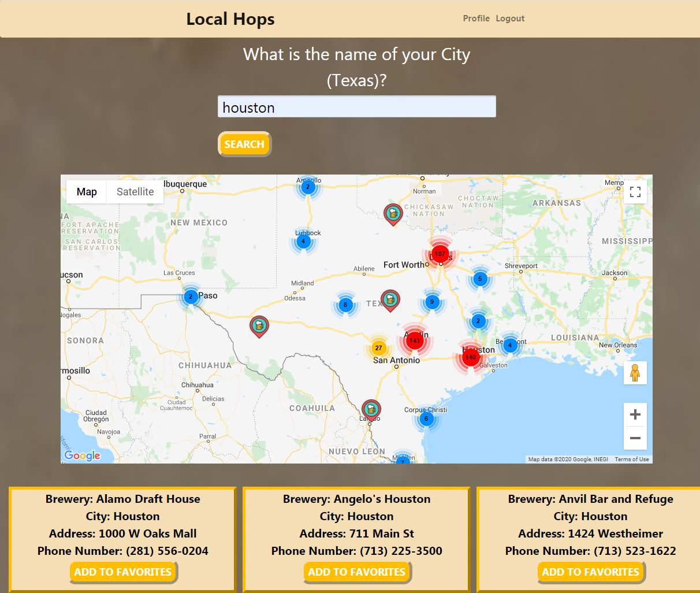This screenshot has height=593, width=700.
Task: Click phone number (713) 523-1622
Action: coord(634,551)
